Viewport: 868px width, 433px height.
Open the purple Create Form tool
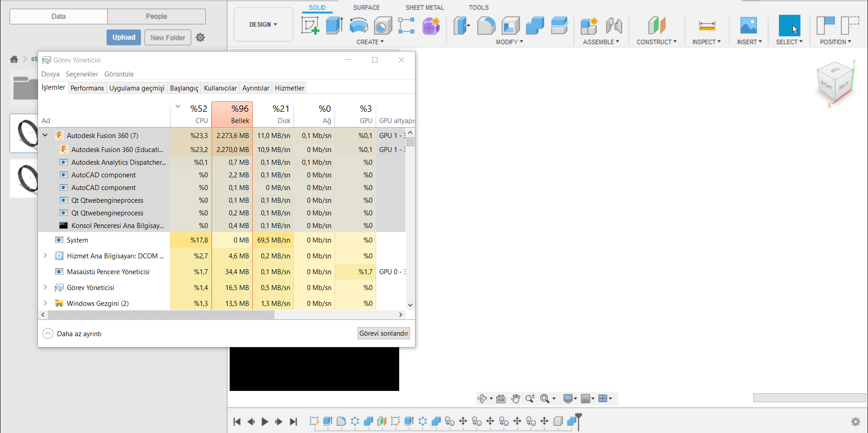click(x=431, y=25)
